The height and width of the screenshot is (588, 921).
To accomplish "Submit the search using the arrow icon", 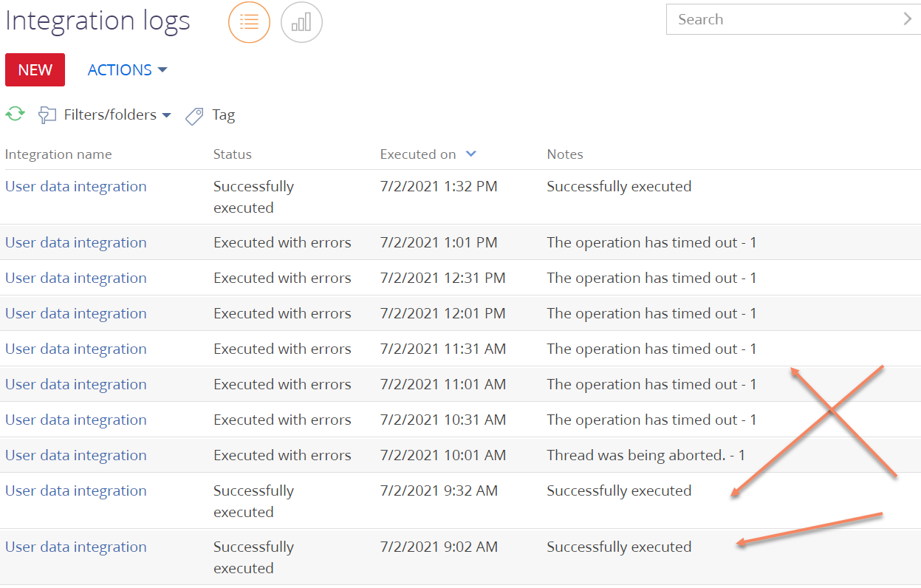I will point(908,19).
